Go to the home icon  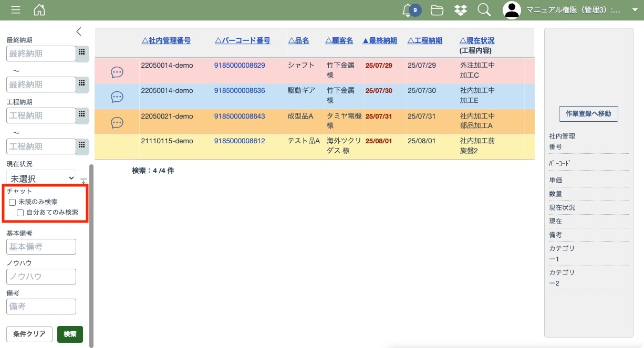pyautogui.click(x=39, y=10)
